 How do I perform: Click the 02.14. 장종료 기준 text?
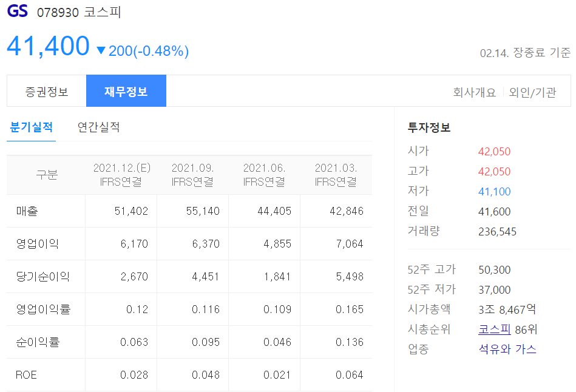[x=525, y=53]
